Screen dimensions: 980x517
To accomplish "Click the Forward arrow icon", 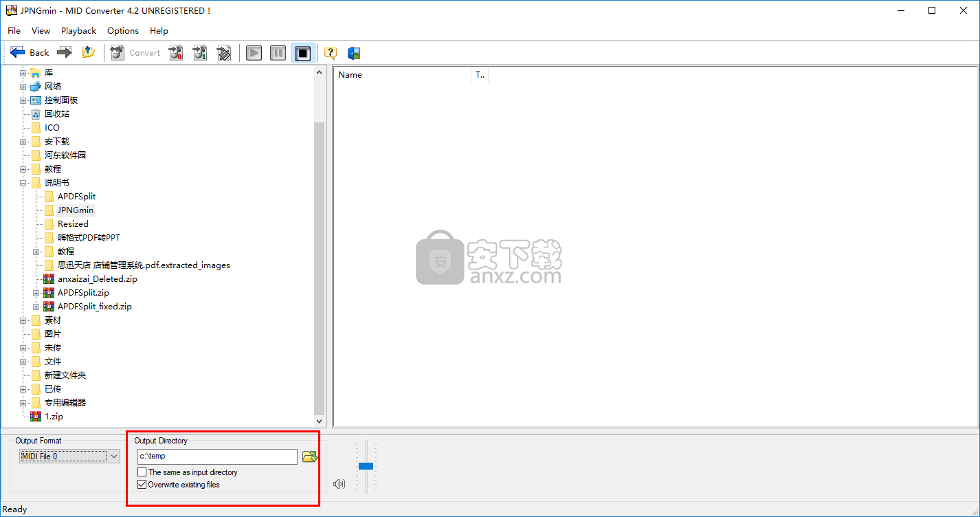I will [65, 52].
